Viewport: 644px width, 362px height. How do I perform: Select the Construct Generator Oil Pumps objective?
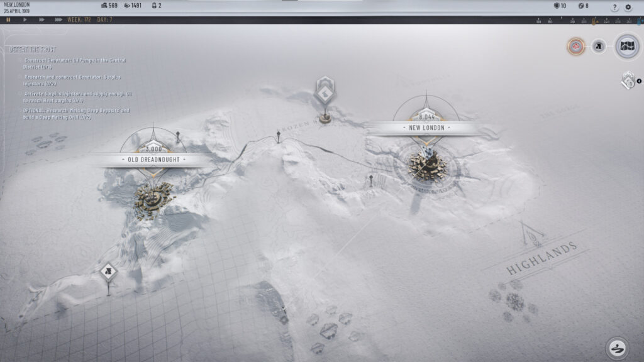[74, 63]
